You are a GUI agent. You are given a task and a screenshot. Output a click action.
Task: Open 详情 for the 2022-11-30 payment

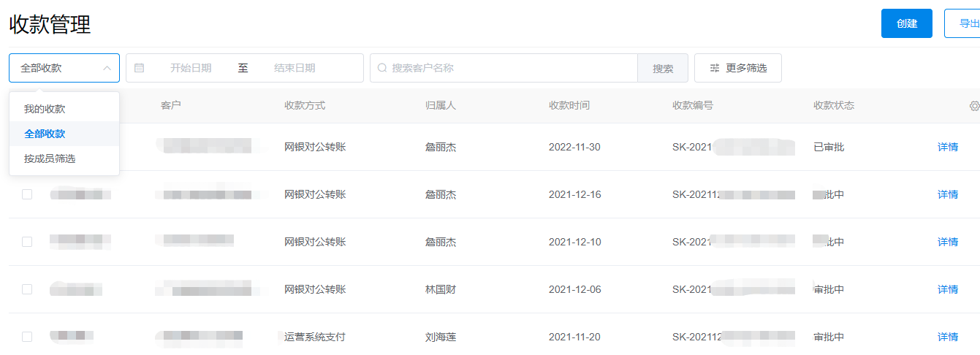click(947, 147)
